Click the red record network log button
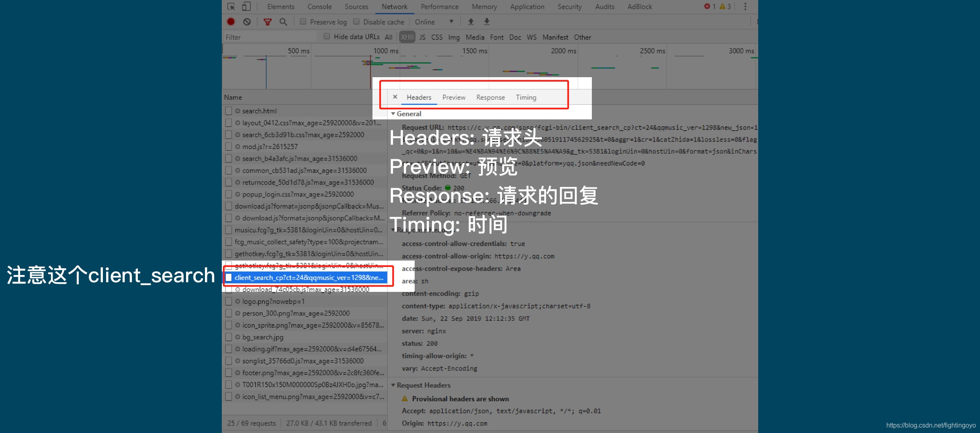The image size is (980, 433). (231, 22)
